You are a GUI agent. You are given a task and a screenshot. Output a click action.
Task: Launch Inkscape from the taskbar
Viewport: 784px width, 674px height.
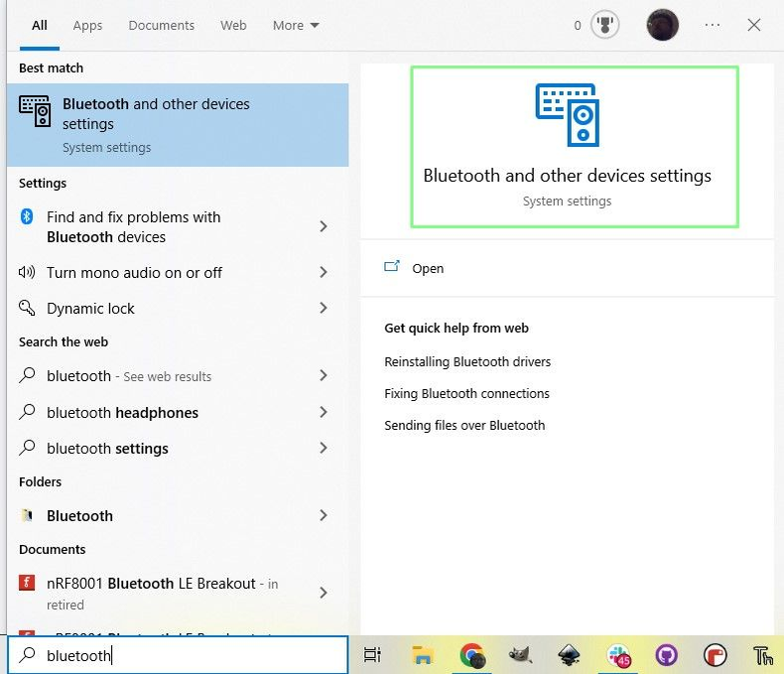tap(569, 655)
